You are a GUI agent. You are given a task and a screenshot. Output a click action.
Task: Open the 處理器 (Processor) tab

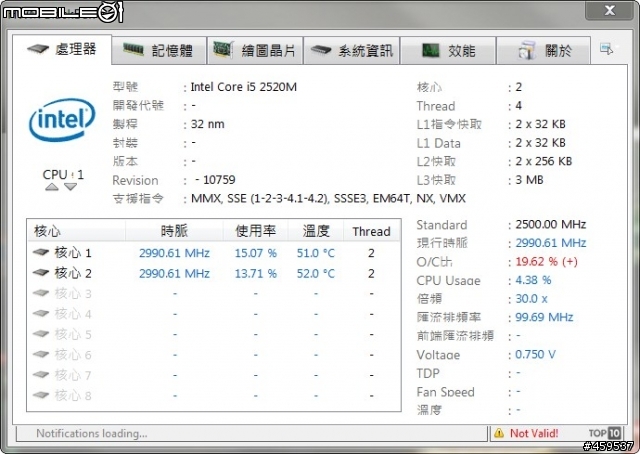(x=62, y=49)
